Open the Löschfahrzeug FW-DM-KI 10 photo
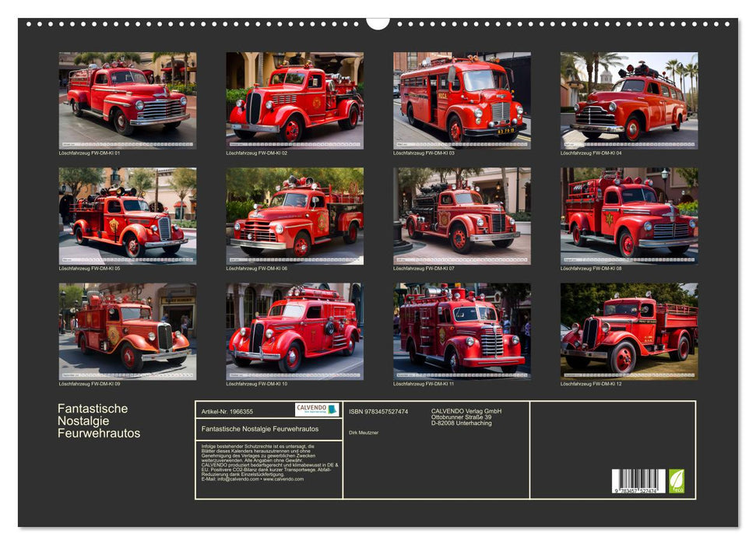Viewport: 756px width, 545px height. click(x=294, y=331)
